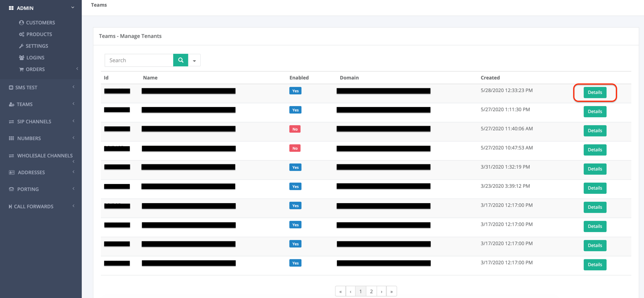Click the green magnifier search button

181,60
